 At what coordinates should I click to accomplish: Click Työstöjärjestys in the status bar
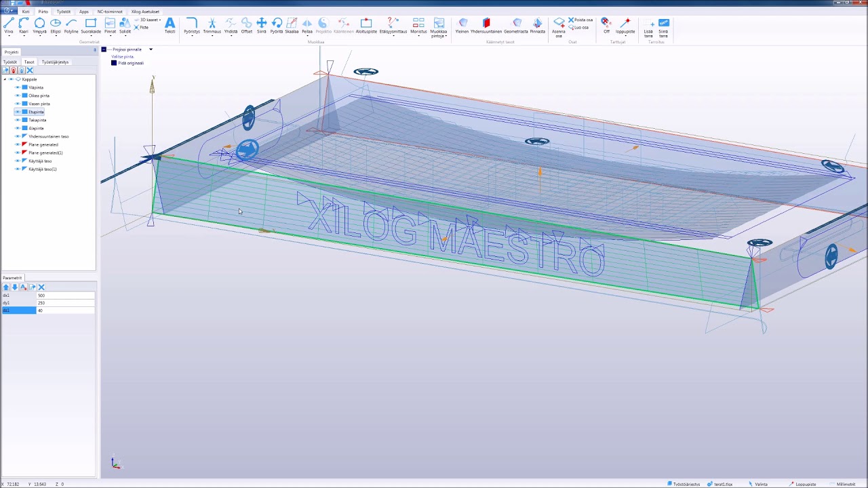684,484
